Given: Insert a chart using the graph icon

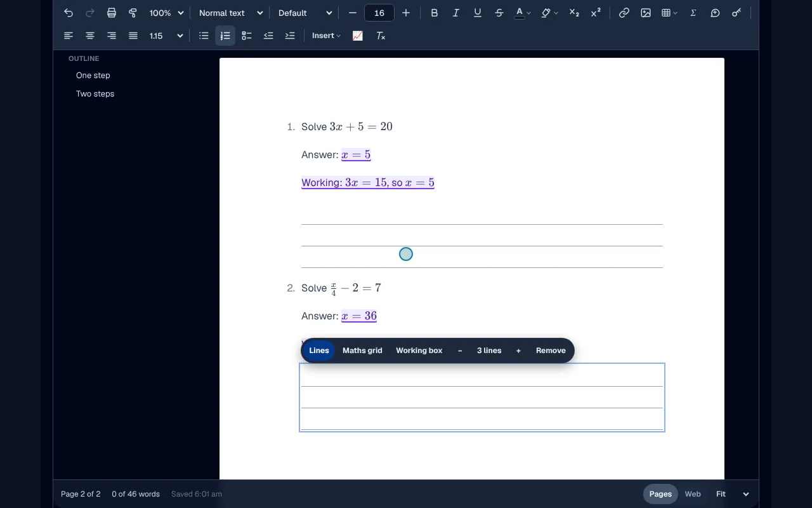Looking at the screenshot, I should click(x=358, y=36).
